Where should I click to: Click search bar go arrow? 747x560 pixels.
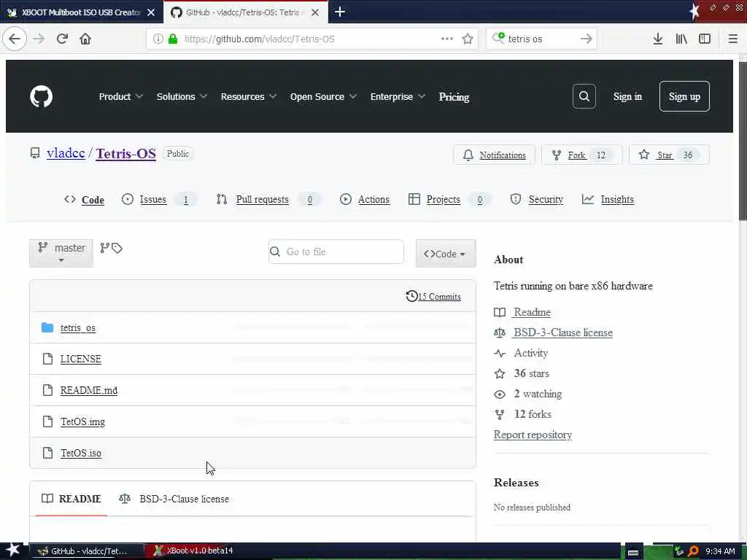click(x=587, y=39)
